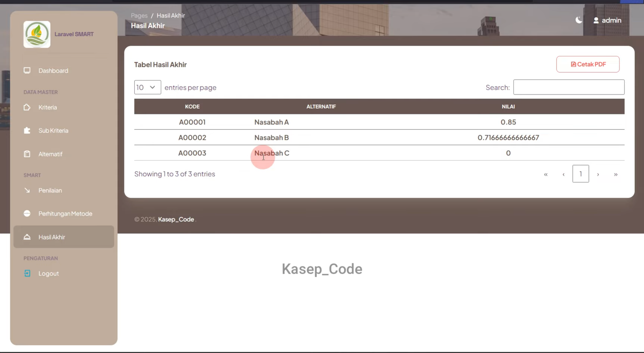Click the Hasil Akhir bell icon

[27, 237]
